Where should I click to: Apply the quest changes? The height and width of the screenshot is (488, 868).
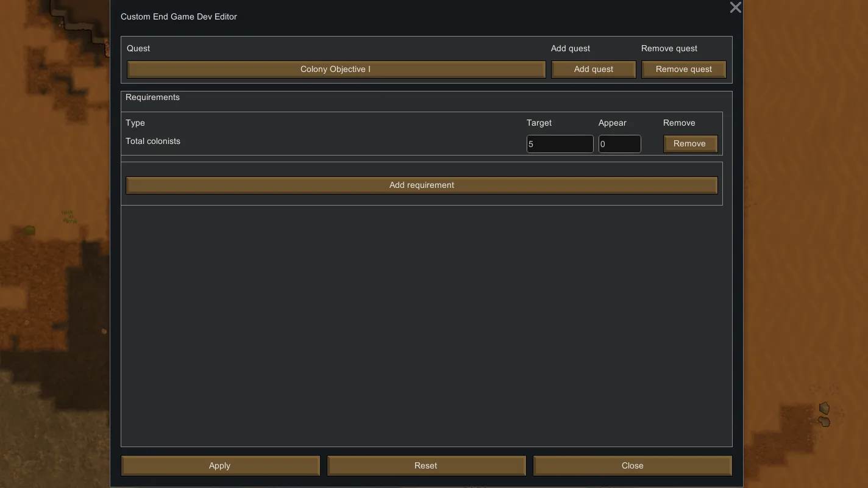point(220,465)
